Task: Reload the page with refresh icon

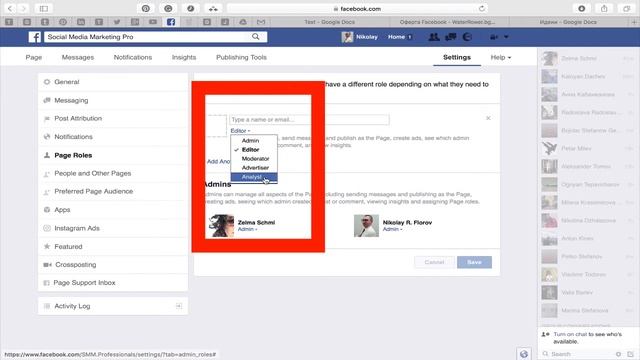Action: pos(482,8)
